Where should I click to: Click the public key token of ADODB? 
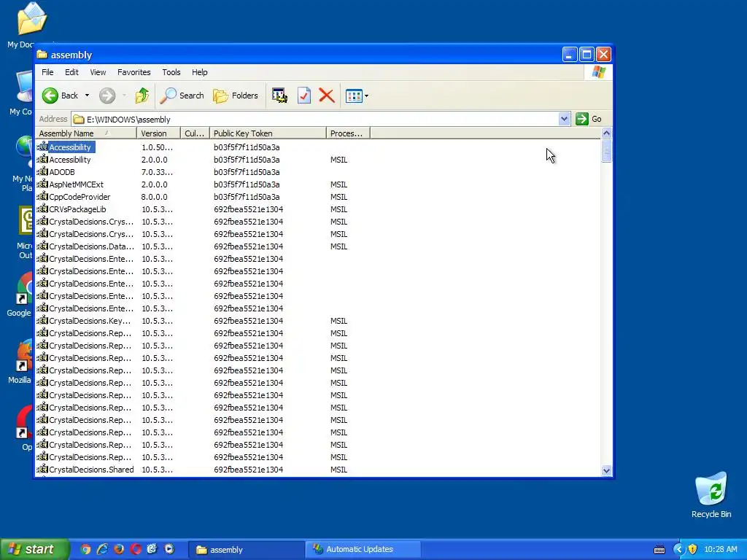(247, 172)
